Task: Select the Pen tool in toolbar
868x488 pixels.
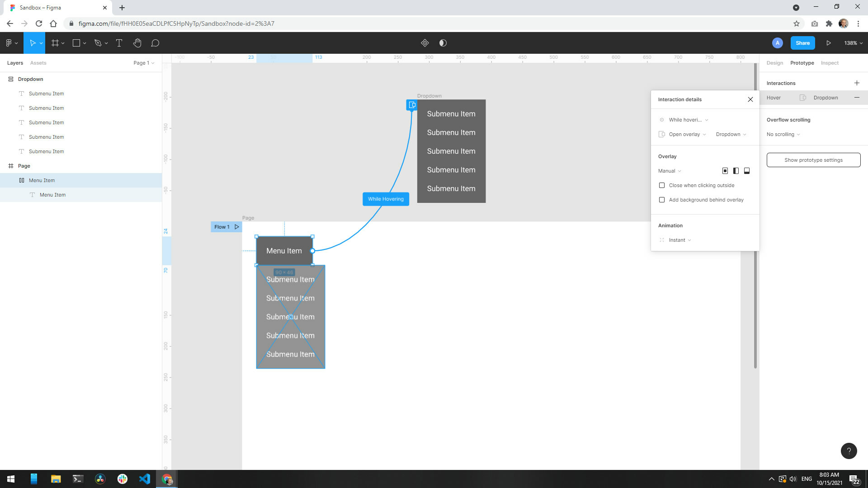Action: [x=98, y=43]
